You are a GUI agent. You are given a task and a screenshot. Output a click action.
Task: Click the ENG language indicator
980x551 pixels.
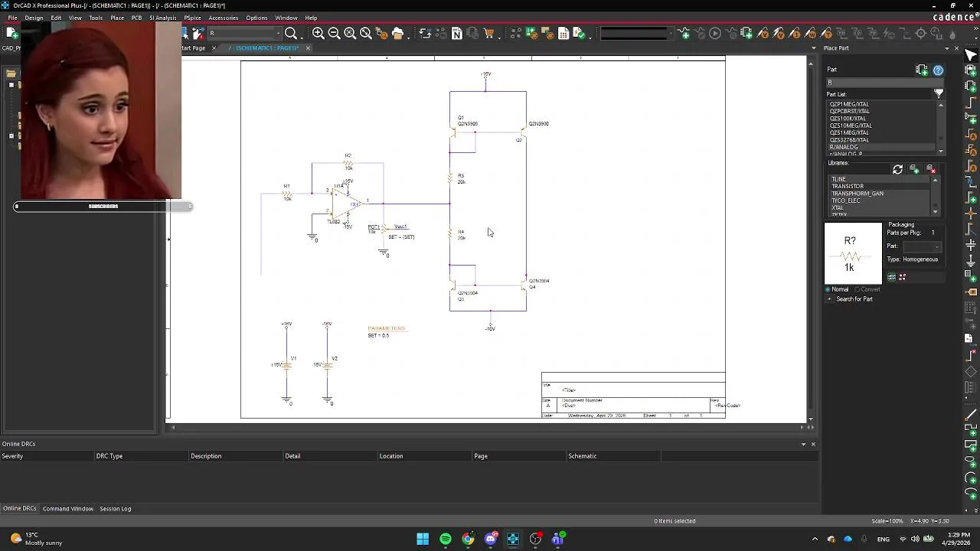point(883,539)
